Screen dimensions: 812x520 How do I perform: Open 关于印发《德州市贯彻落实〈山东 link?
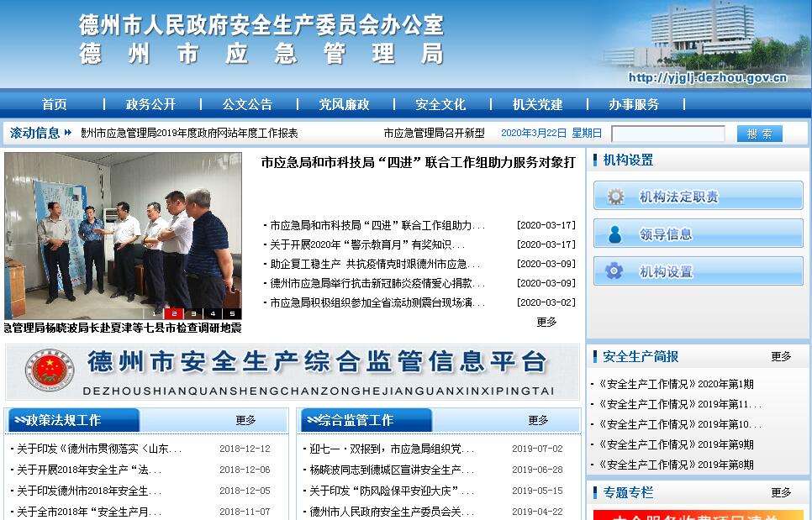99,449
